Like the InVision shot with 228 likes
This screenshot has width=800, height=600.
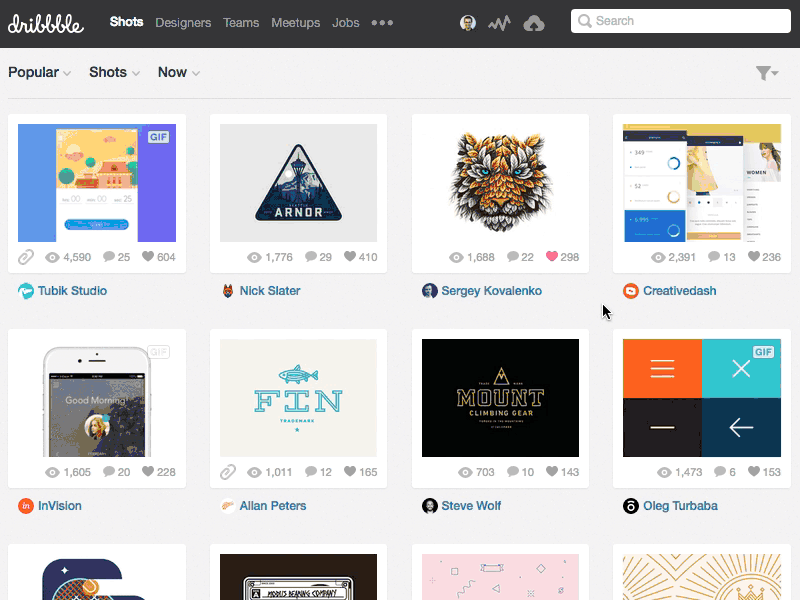coord(148,471)
